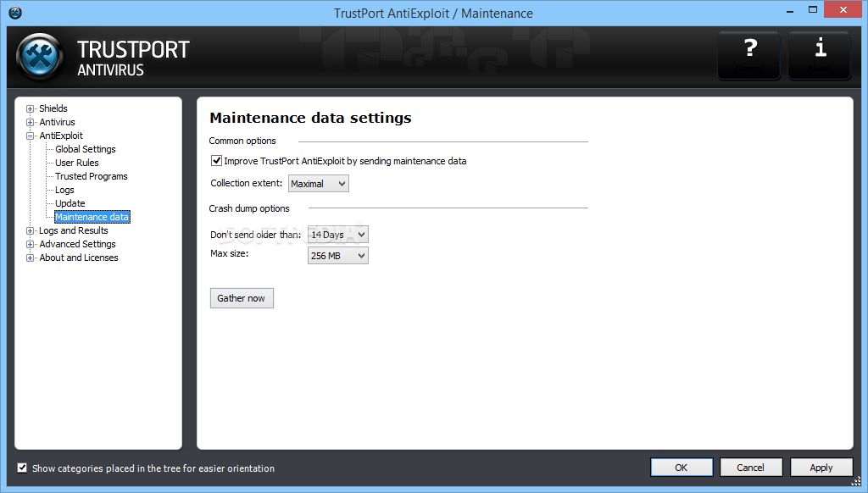The width and height of the screenshot is (868, 493).
Task: Click the title bar application icon
Action: (15, 13)
